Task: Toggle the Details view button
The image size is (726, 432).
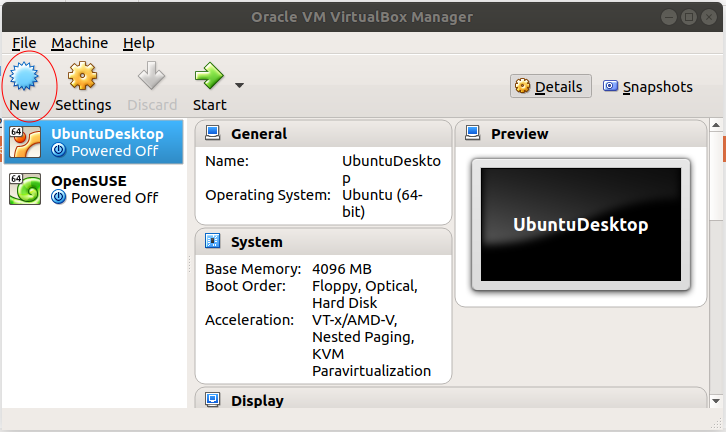Action: click(x=551, y=86)
